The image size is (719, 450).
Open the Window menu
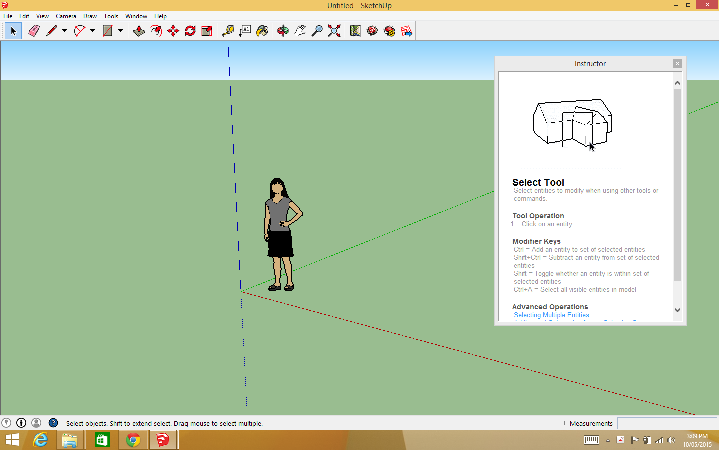pos(136,17)
